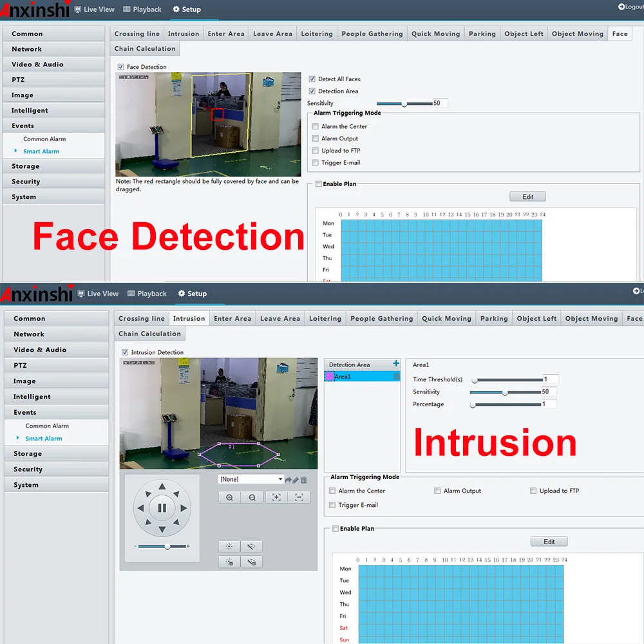Image resolution: width=644 pixels, height=644 pixels.
Task: Expand Network section on Face Detection page sidebar
Action: tap(53, 49)
